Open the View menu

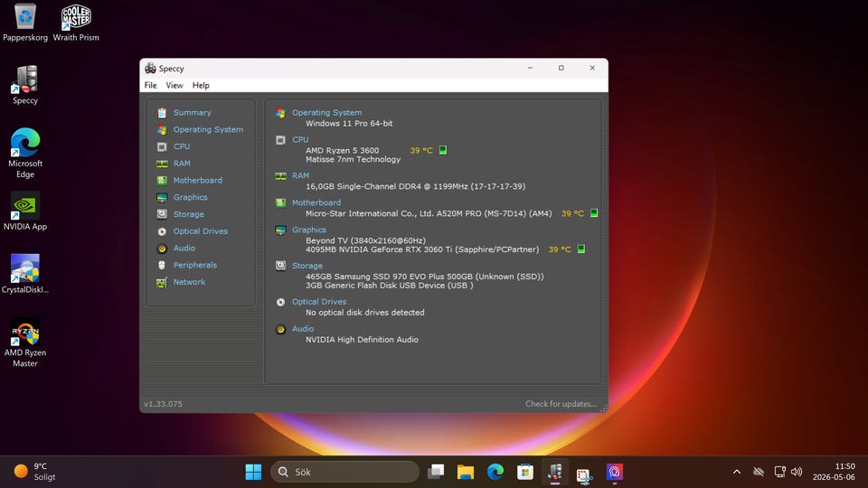[175, 85]
